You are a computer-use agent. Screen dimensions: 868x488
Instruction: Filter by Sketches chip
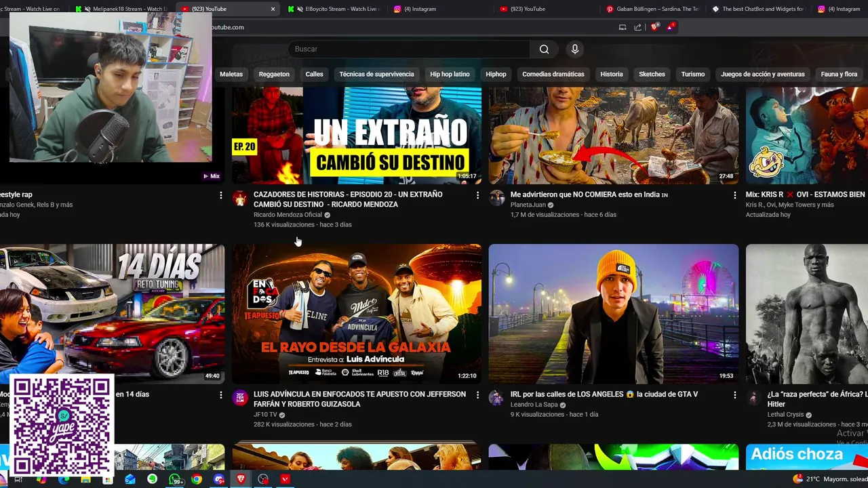point(652,74)
